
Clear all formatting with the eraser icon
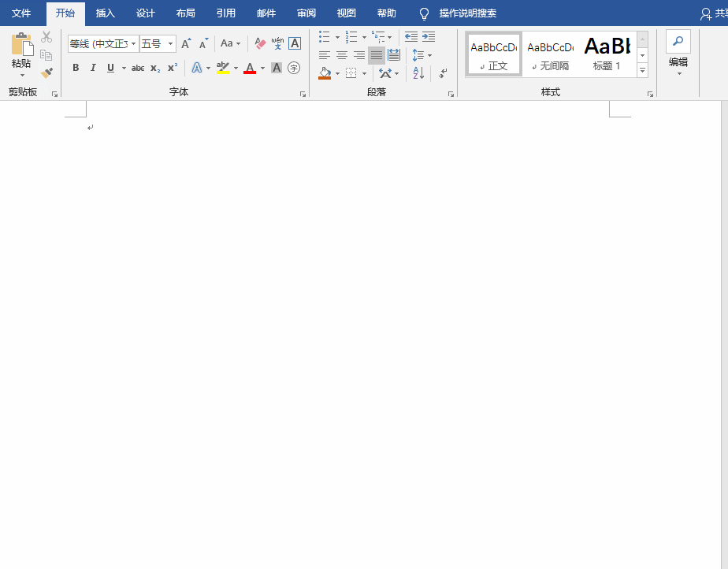click(x=260, y=43)
